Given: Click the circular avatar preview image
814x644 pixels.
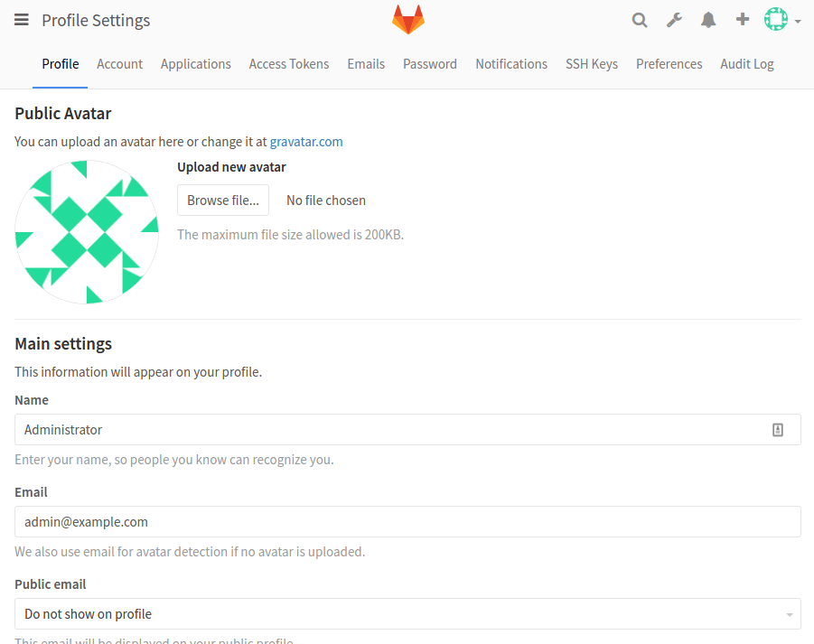Looking at the screenshot, I should (x=86, y=231).
